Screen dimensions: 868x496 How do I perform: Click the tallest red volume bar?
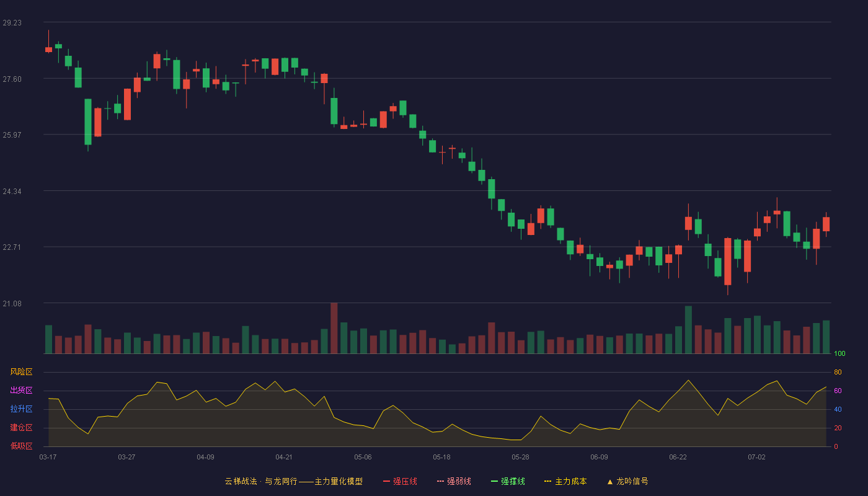pos(334,328)
